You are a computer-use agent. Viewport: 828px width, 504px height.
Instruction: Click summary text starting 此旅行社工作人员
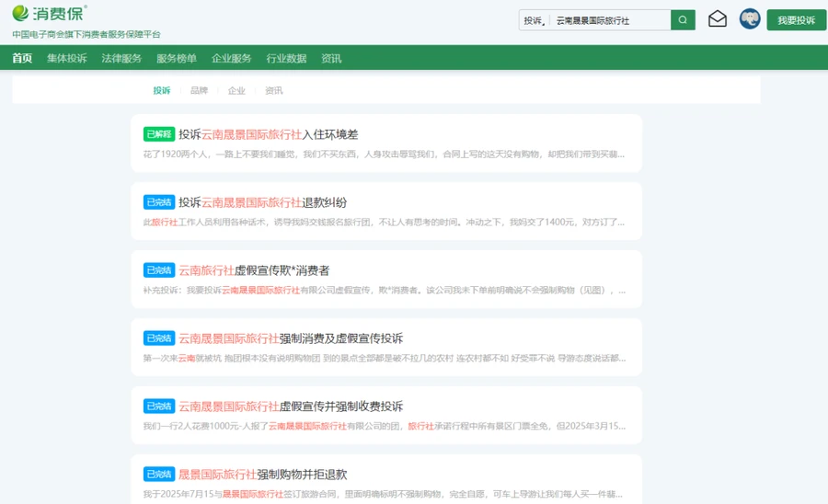pos(384,223)
